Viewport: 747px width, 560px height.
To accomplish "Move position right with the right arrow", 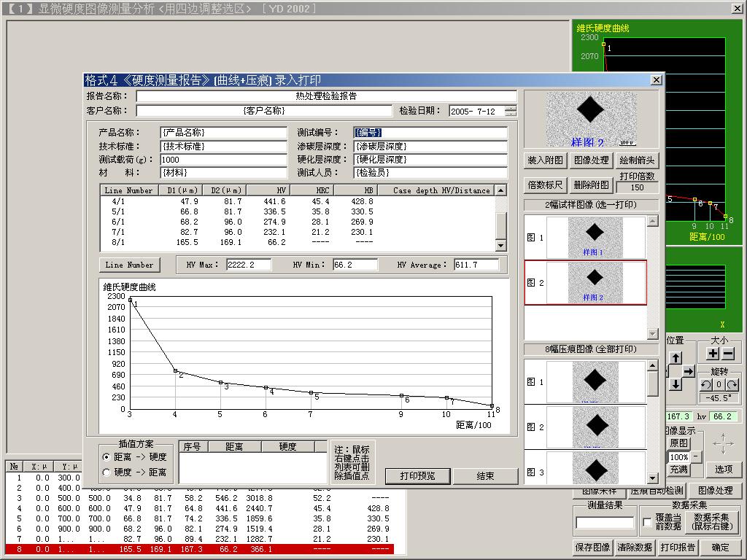I will point(689,371).
